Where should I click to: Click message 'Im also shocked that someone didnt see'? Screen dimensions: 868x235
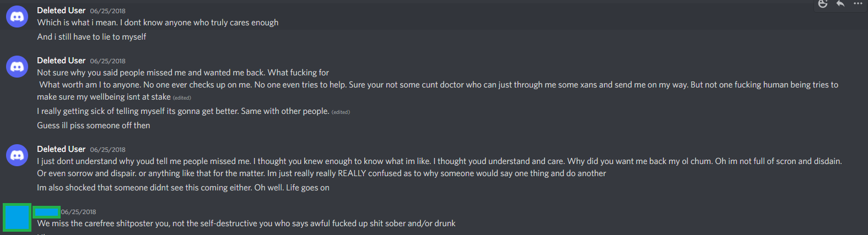(x=183, y=188)
